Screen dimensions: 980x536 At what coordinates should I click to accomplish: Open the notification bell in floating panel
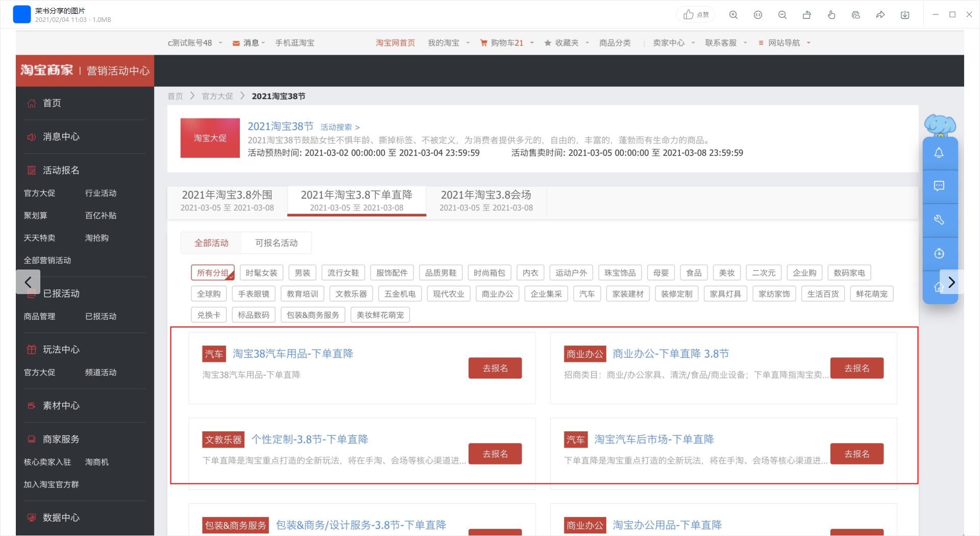pyautogui.click(x=939, y=153)
